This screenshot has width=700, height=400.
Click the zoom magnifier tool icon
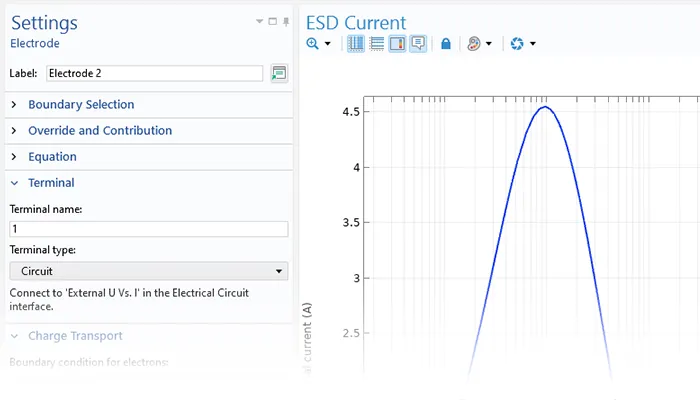click(312, 44)
